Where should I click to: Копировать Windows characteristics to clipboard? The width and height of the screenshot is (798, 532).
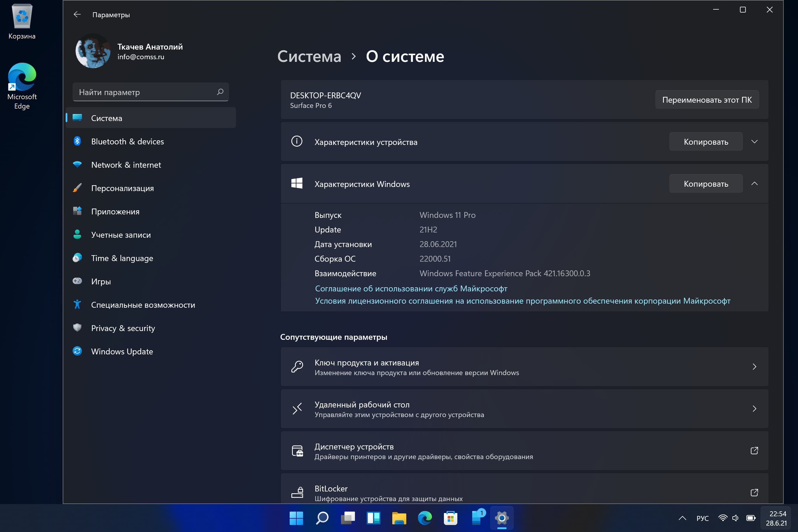(x=706, y=183)
